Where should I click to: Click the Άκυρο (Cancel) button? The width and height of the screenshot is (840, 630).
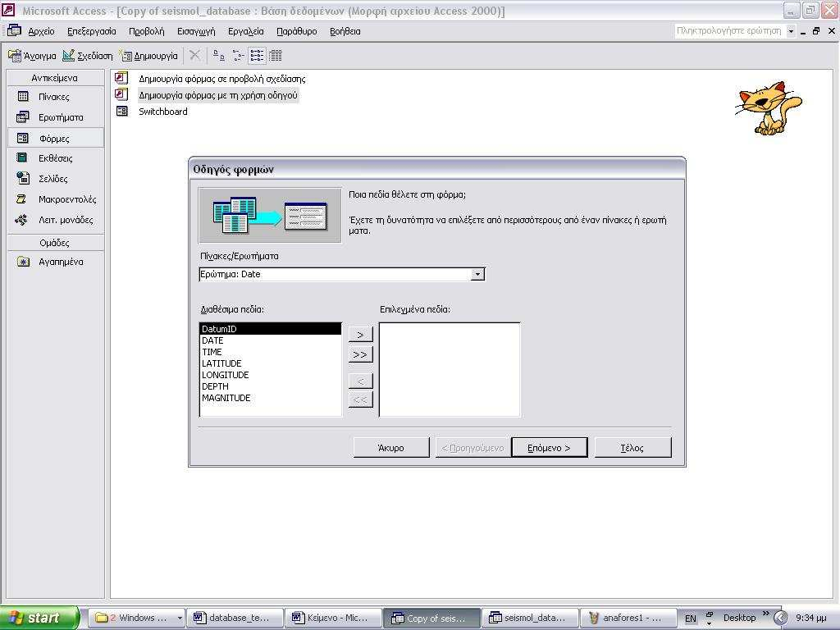(x=391, y=448)
